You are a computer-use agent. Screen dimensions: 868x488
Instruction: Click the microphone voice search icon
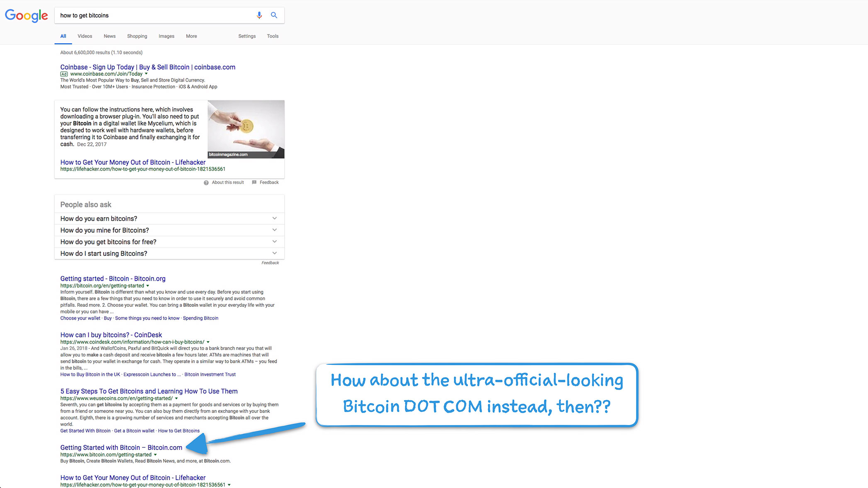coord(259,15)
